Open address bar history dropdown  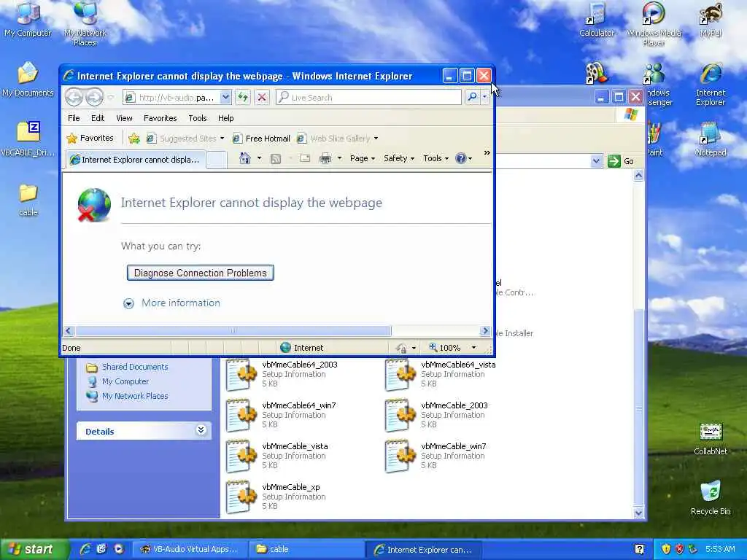(x=225, y=98)
